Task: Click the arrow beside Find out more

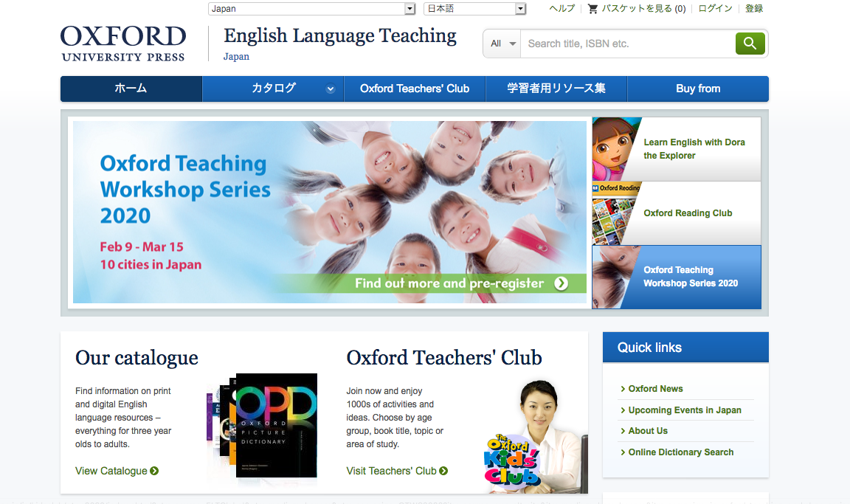Action: [x=561, y=283]
